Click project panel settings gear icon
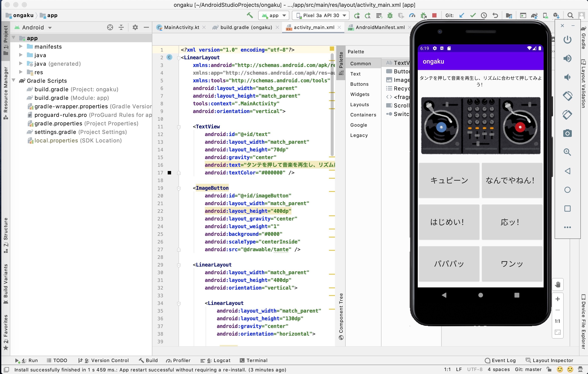Image resolution: width=588 pixels, height=374 pixels. (135, 27)
